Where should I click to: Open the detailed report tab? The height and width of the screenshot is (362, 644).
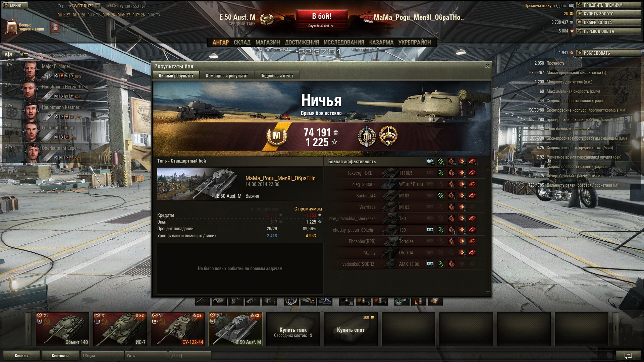(277, 76)
